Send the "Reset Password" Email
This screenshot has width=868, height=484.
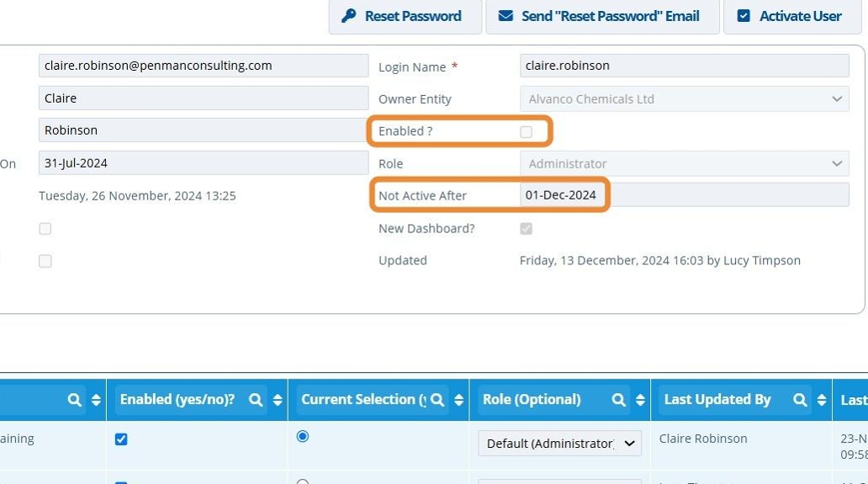coord(602,16)
